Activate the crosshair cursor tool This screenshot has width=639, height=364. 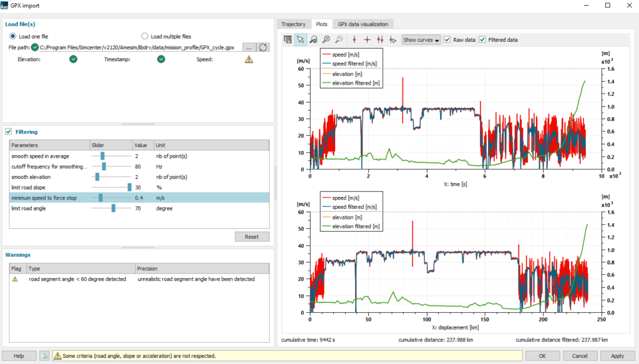coord(368,39)
